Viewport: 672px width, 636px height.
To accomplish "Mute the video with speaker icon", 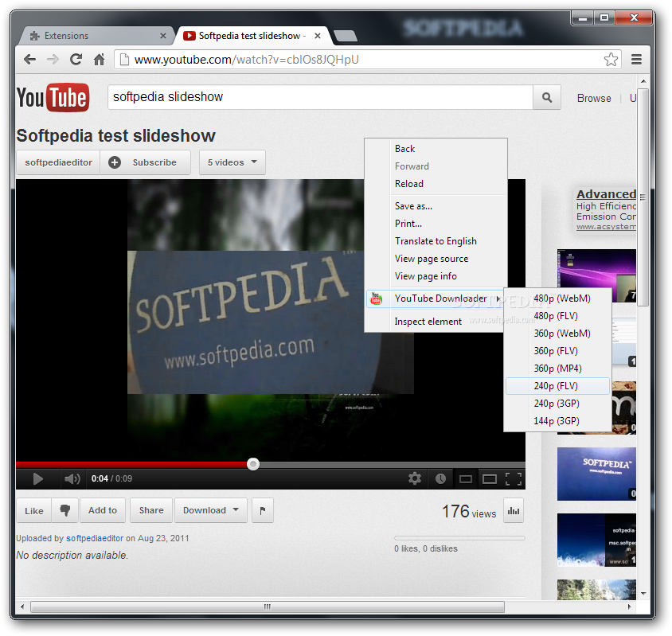I will 72,478.
